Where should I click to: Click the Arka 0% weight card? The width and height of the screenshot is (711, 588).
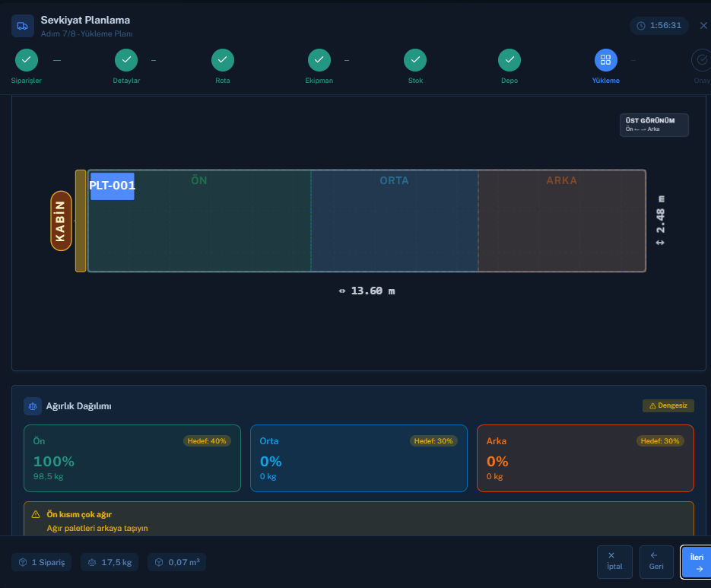coord(586,458)
